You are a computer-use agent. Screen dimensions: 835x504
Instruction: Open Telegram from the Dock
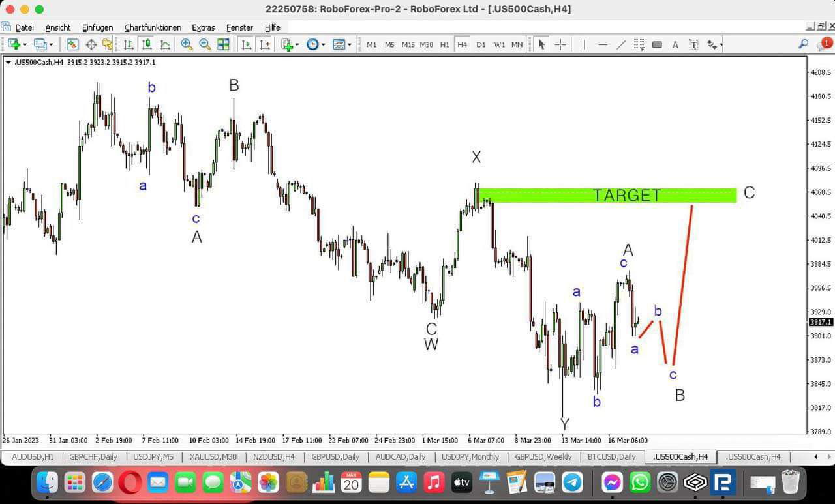pos(573,482)
